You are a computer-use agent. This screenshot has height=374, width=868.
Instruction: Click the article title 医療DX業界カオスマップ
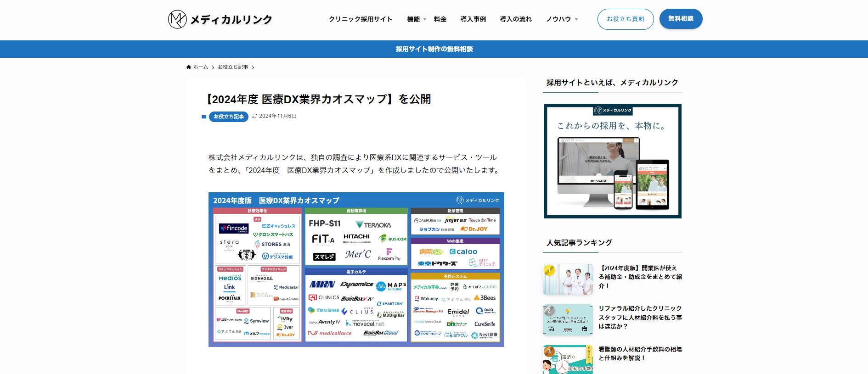pyautogui.click(x=318, y=99)
